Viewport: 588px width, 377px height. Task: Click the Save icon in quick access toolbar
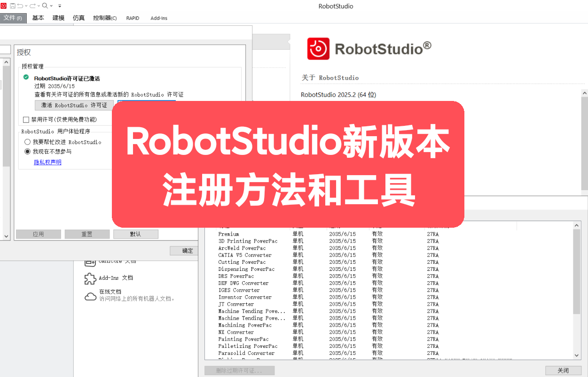coord(13,6)
